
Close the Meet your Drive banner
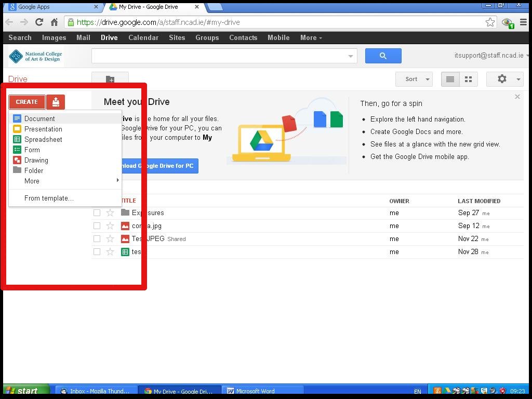517,97
